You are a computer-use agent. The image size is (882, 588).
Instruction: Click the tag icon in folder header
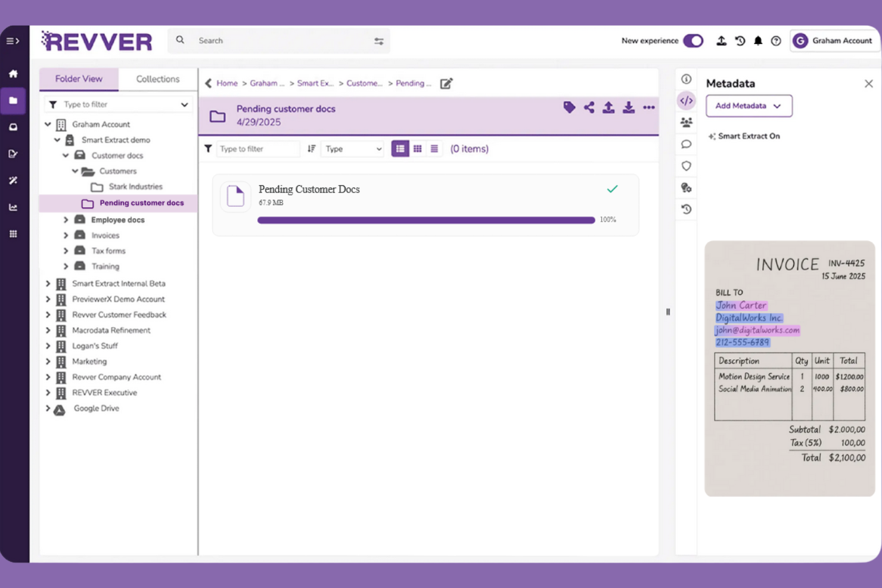[x=569, y=107]
